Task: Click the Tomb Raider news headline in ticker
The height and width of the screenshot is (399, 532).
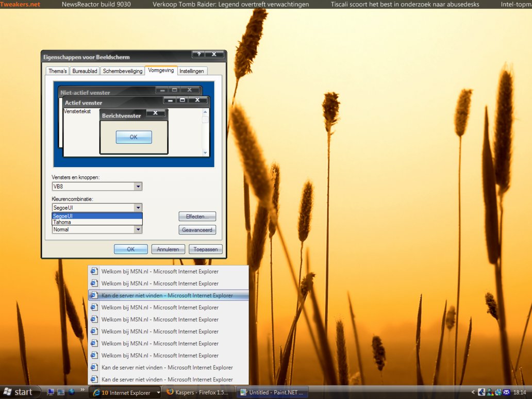Action: [231, 4]
